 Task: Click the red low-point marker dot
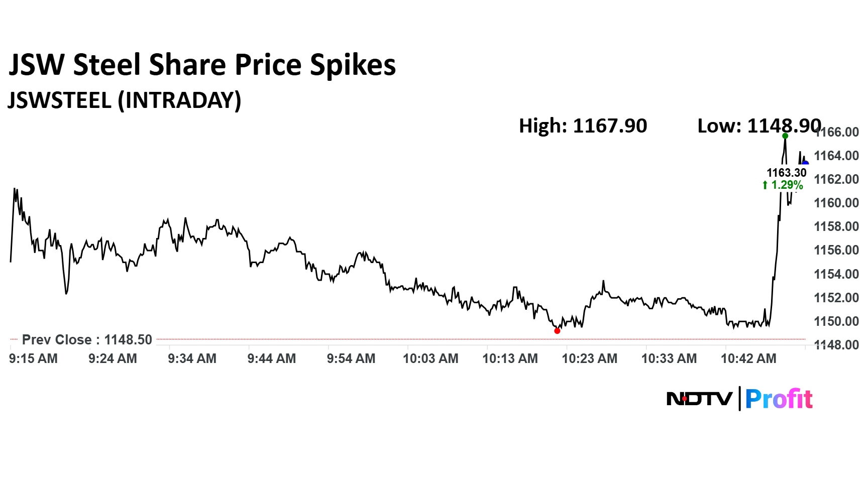[557, 331]
